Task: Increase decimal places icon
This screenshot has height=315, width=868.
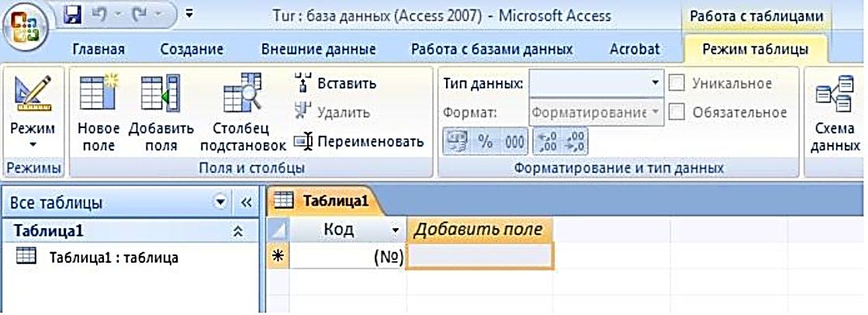Action: click(545, 142)
